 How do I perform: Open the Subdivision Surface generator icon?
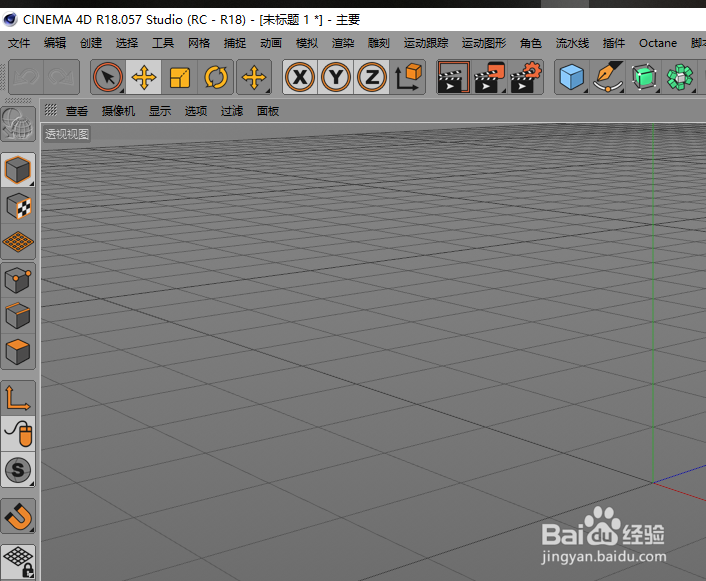click(x=644, y=77)
